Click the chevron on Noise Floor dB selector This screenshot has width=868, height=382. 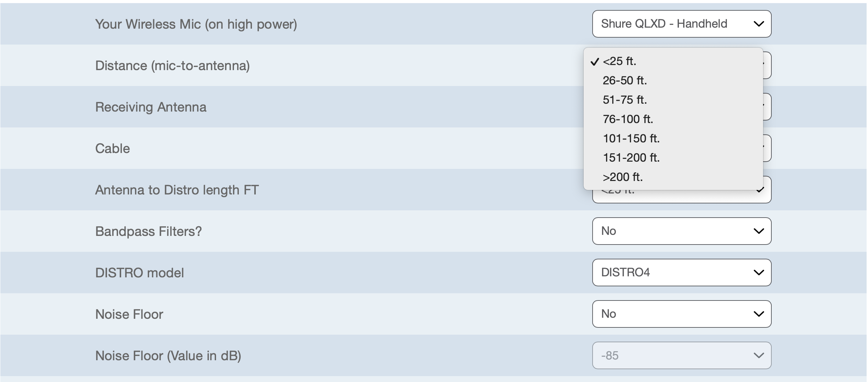[x=759, y=356]
